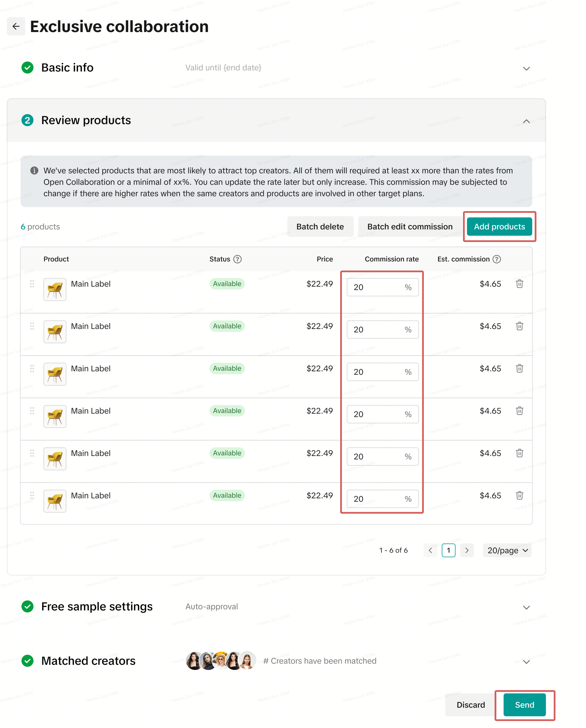Click the first product's chair thumbnail
Screen dimensions: 586x728
click(55, 289)
